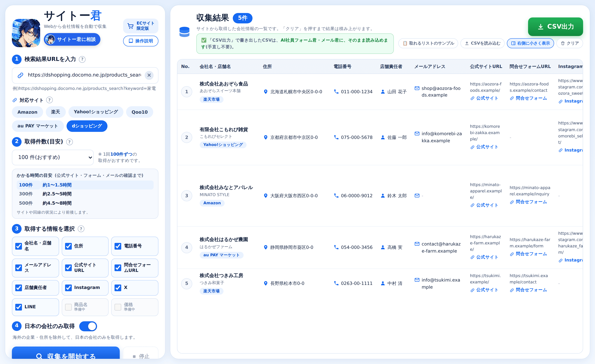Screen dimensions: 595x364
Task: Click the search result URL input field
Action: [x=85, y=75]
